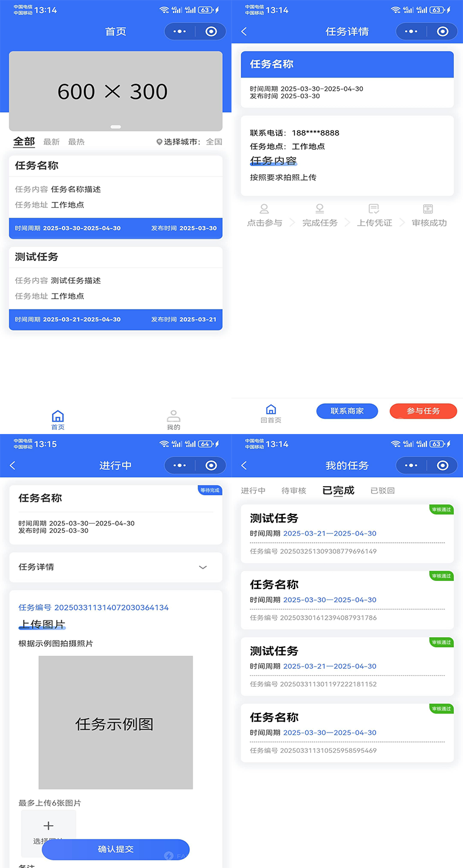
Task: Tap the 参与任务 button
Action: (423, 411)
